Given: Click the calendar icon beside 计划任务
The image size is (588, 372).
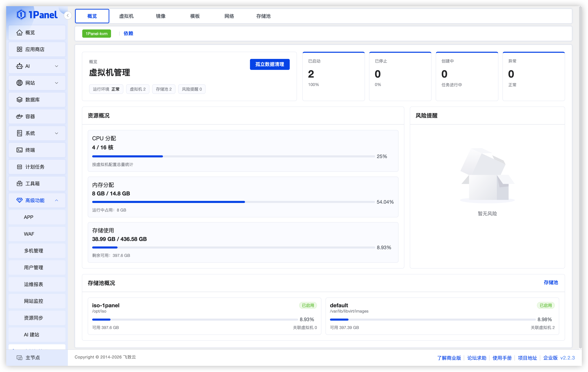Looking at the screenshot, I should 19,167.
